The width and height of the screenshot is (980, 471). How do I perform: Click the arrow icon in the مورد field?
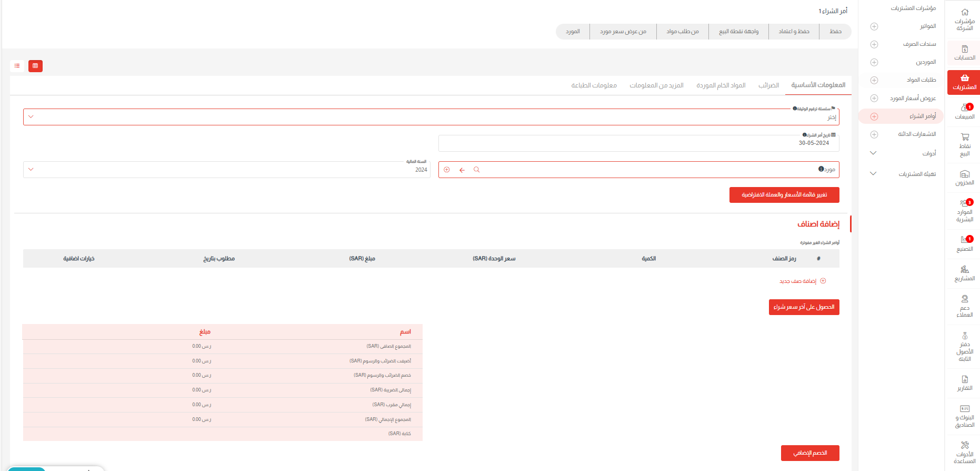point(462,170)
